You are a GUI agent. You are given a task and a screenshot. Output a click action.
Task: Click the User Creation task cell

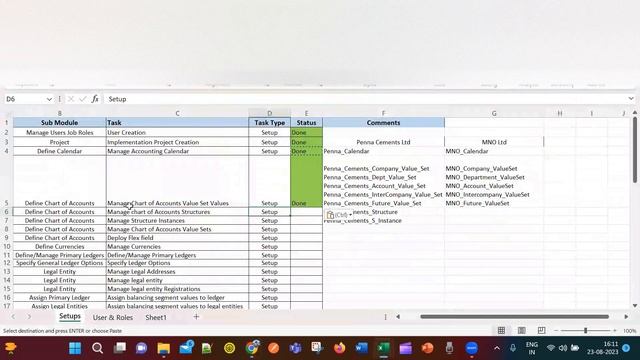177,133
